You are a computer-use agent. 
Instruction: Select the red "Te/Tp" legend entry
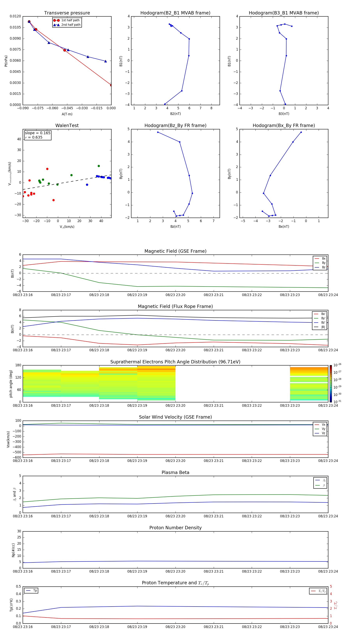click(318, 591)
